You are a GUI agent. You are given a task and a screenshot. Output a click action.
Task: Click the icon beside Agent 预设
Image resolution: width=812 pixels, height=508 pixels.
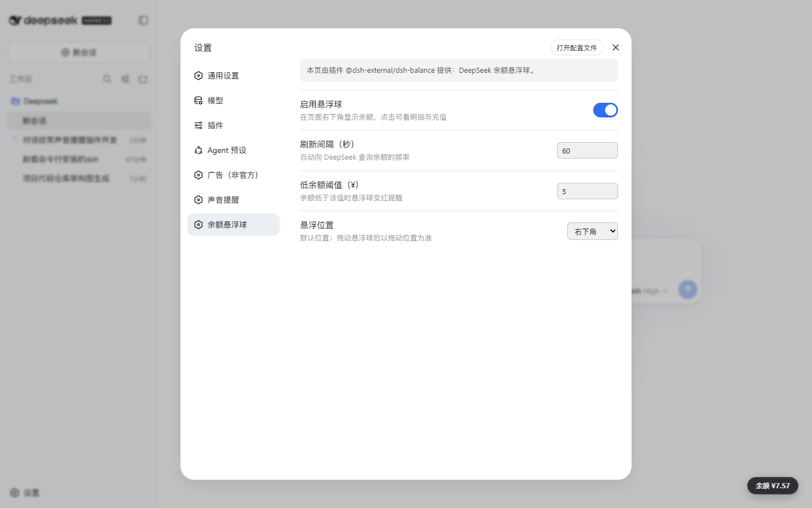pos(198,150)
